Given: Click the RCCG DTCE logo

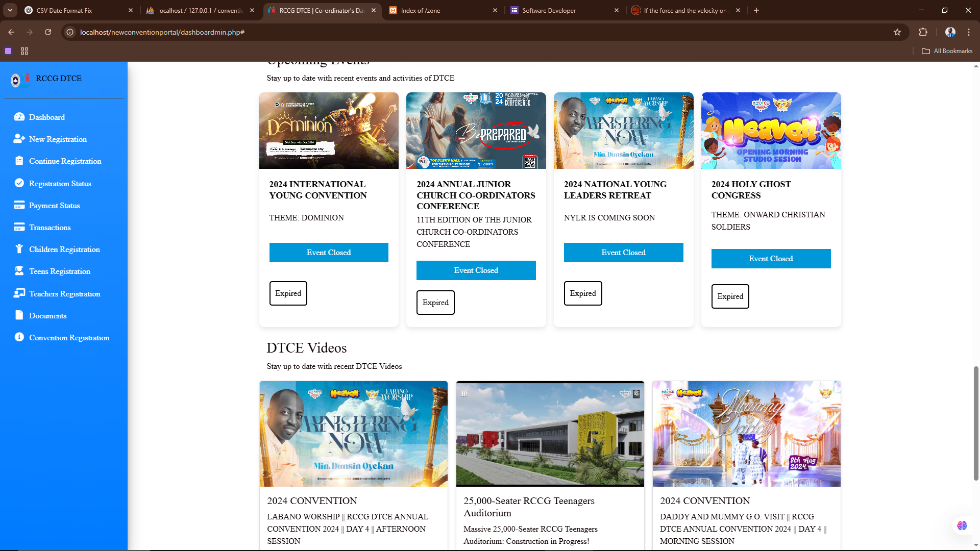Looking at the screenshot, I should (x=20, y=80).
